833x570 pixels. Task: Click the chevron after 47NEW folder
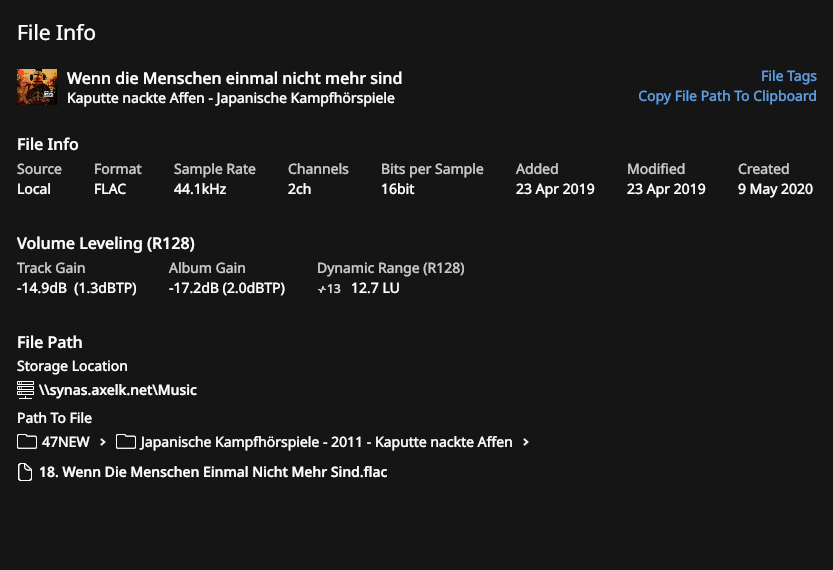click(x=103, y=442)
